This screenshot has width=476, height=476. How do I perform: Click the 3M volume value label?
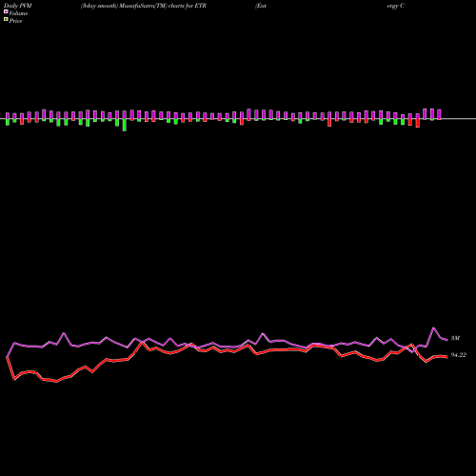455,338
